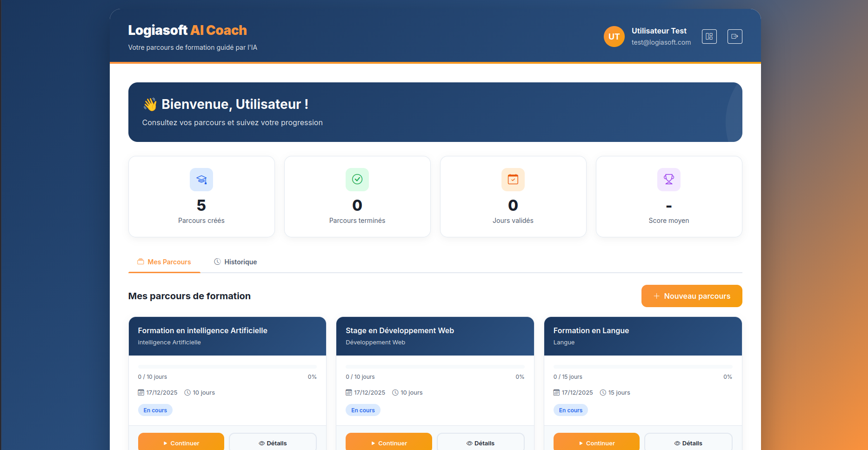Viewport: 868px width, 450px height.
Task: Click the eye icon on a Détails button
Action: coord(262,443)
